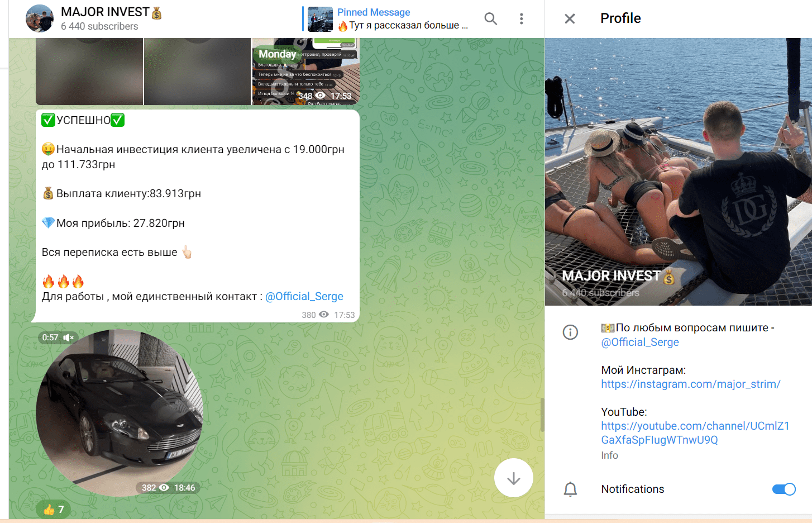Click the search icon in chat header
This screenshot has width=812, height=523.
coord(490,19)
